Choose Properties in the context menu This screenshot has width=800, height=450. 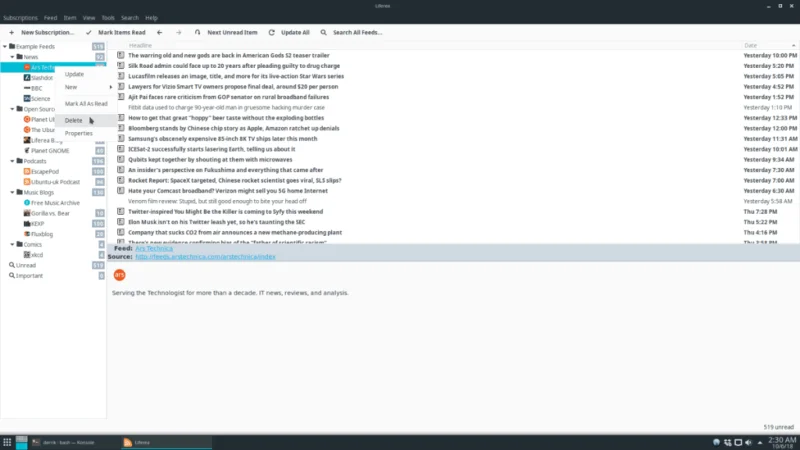click(x=86, y=133)
